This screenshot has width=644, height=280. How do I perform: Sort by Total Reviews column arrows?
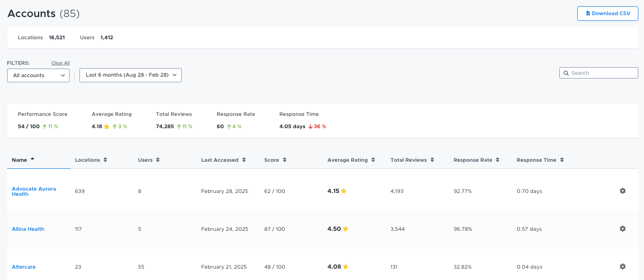click(x=432, y=160)
